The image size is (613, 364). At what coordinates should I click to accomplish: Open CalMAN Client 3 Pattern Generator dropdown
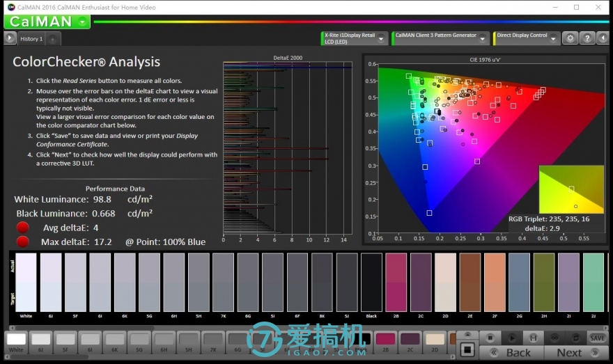tap(483, 39)
